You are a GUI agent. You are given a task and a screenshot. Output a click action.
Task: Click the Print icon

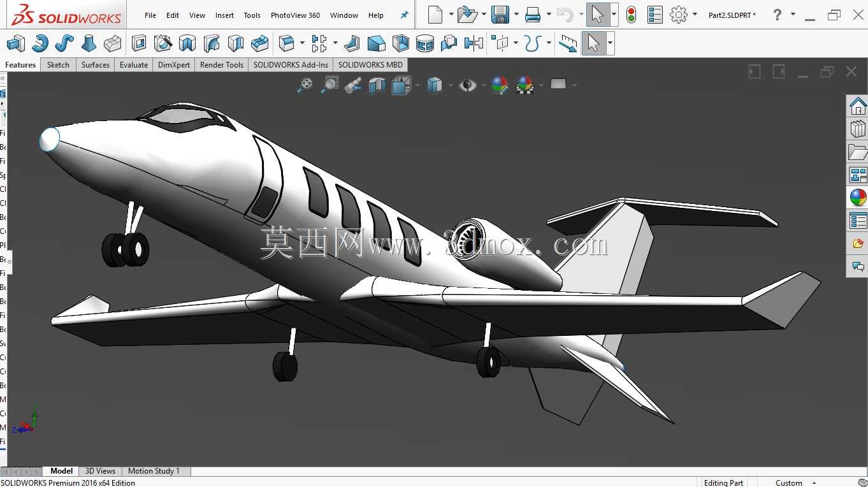pos(533,15)
